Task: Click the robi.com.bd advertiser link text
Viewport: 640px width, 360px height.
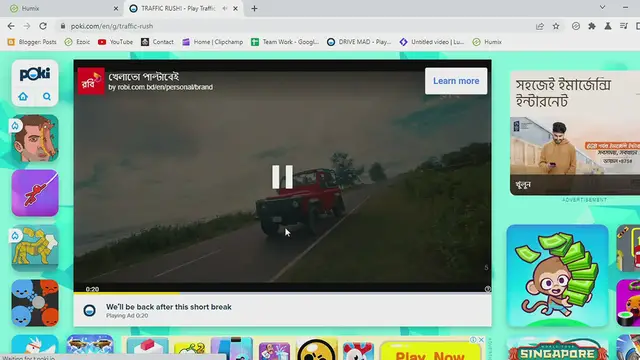Action: tap(160, 87)
